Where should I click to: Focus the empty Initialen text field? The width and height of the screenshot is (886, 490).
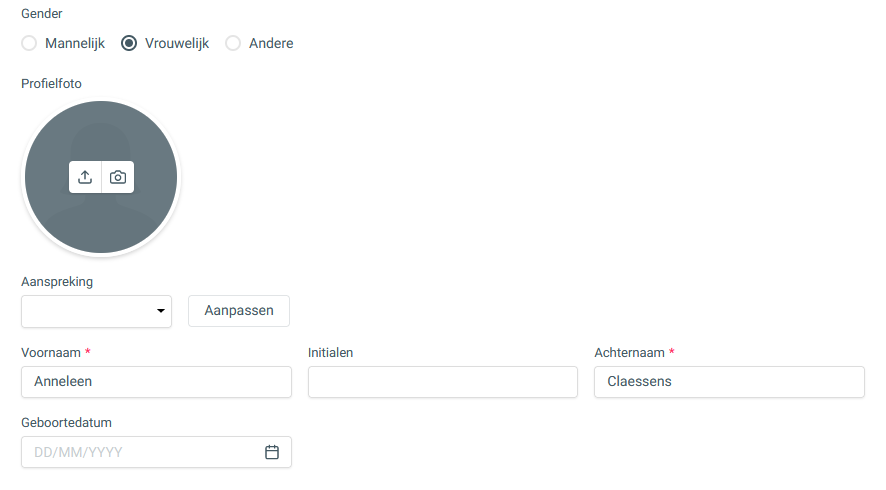click(x=442, y=382)
